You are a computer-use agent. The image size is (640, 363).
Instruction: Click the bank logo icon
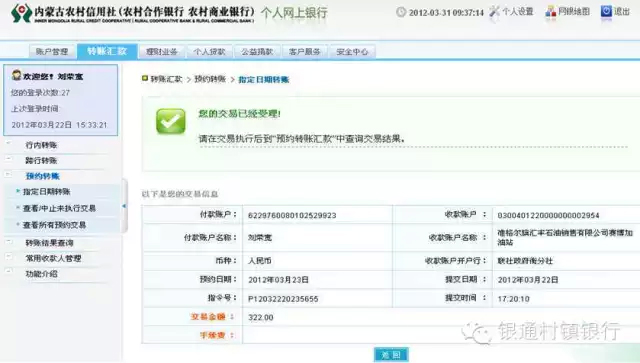click(21, 13)
